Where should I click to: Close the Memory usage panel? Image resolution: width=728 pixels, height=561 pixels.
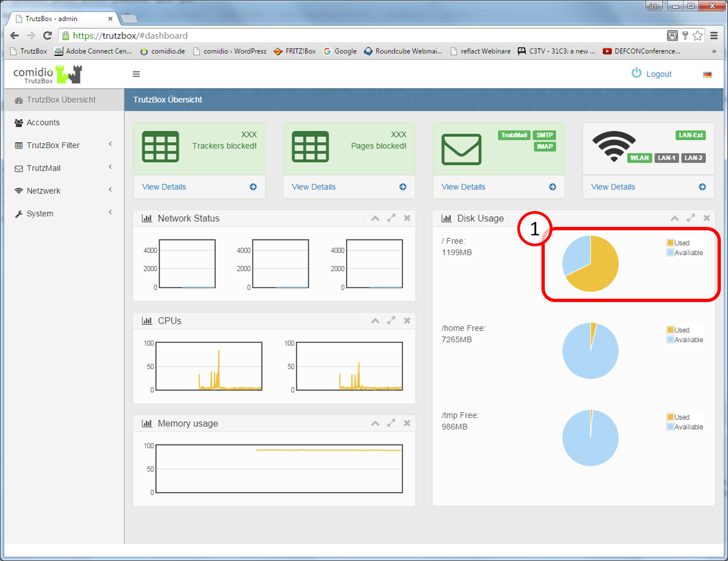pos(407,423)
